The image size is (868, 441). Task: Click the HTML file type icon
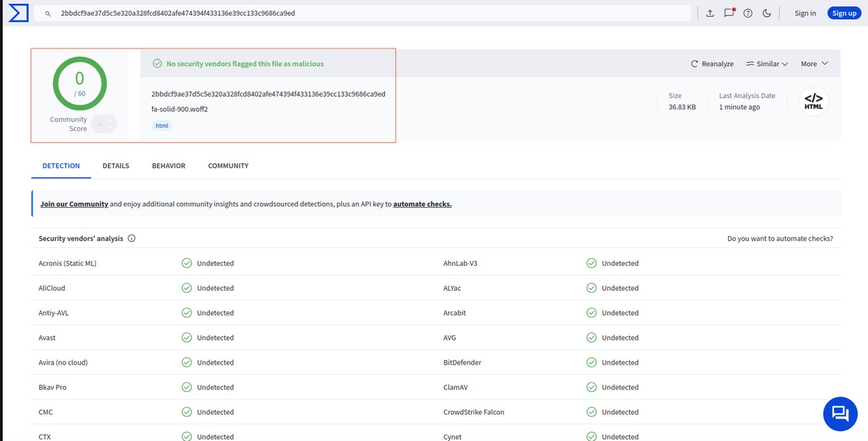tap(813, 101)
